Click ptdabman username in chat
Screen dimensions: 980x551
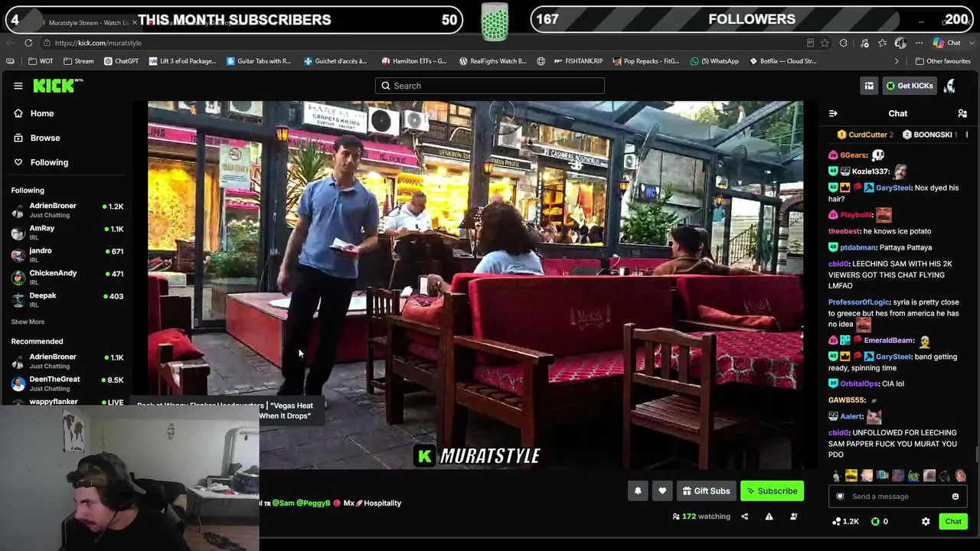tap(857, 248)
